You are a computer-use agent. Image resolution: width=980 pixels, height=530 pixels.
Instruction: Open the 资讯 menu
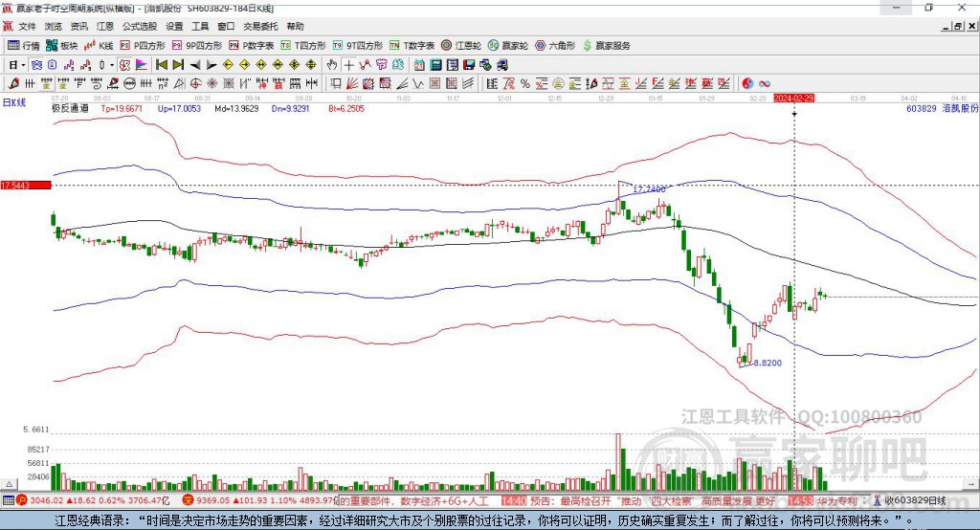point(78,26)
